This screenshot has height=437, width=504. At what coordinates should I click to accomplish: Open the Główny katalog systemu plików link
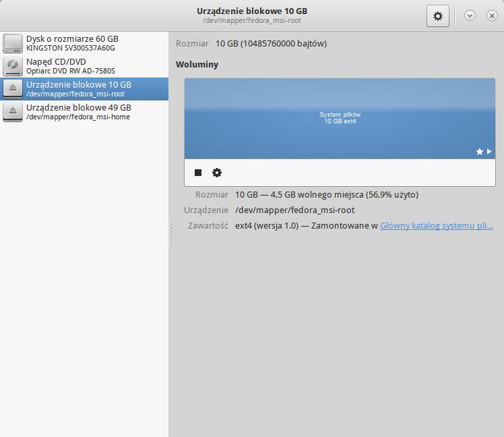(x=437, y=225)
